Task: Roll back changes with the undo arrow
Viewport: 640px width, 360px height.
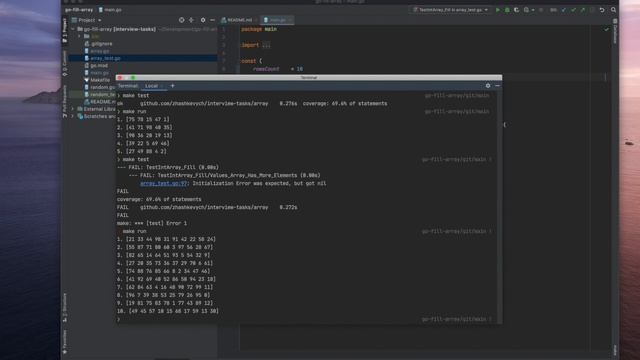Action: point(602,10)
